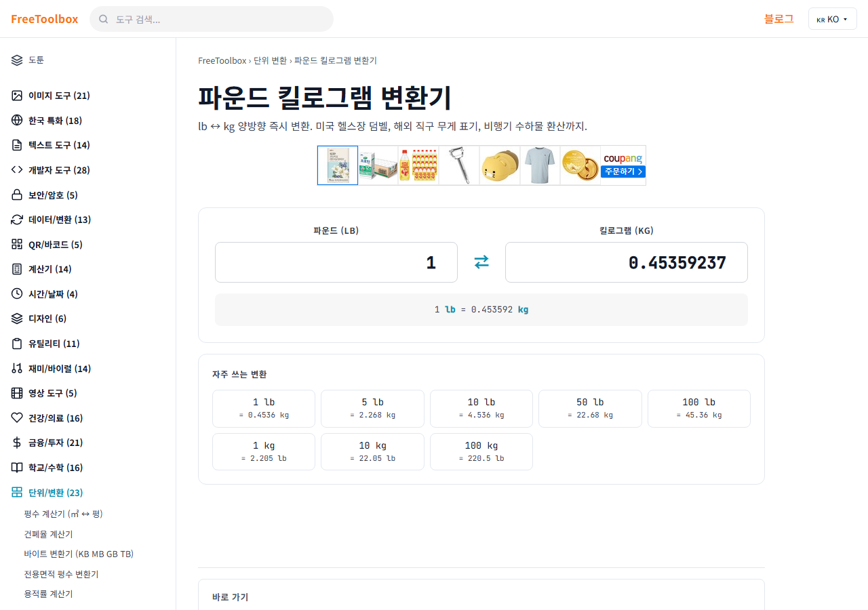This screenshot has width=868, height=610.
Task: Swap units with the blue arrows icon
Action: [x=481, y=262]
